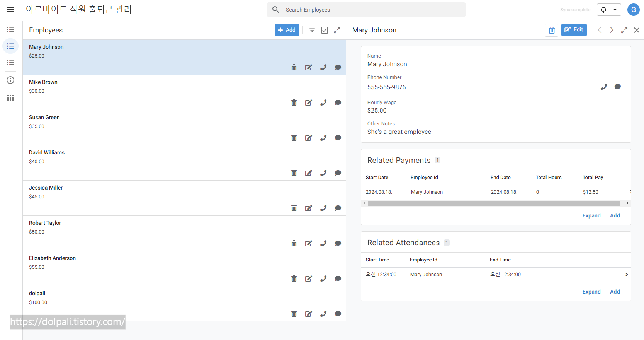
Task: Open the Employees list filter
Action: [x=312, y=30]
